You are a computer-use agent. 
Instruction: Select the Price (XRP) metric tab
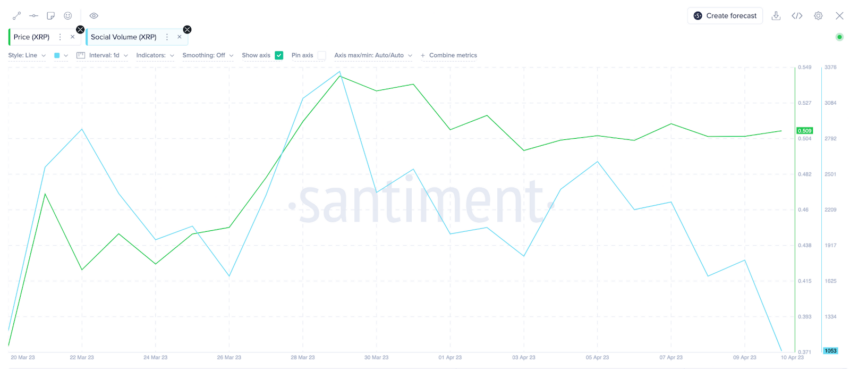coord(31,37)
